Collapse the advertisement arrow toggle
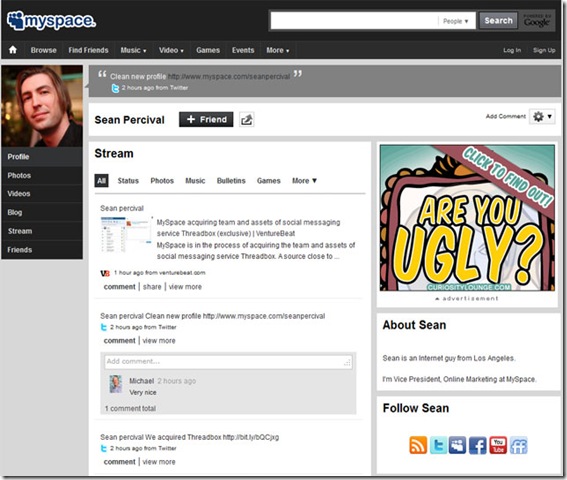Screen dimensions: 567x480 437,299
